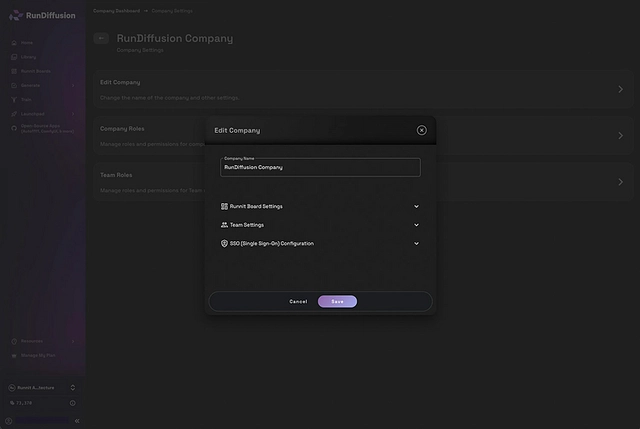The height and width of the screenshot is (429, 640).
Task: Expand the SSO Configuration section
Action: (x=416, y=244)
